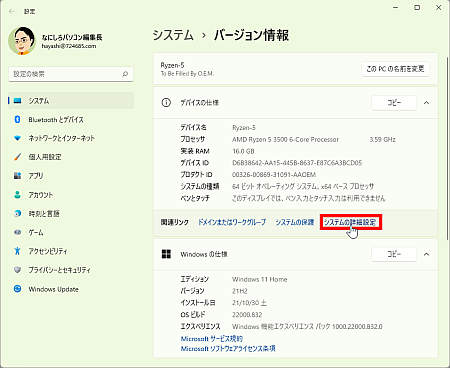The height and width of the screenshot is (368, 450).
Task: Select product ID 00326-00869-31091-AAOEM
Action: [274, 174]
